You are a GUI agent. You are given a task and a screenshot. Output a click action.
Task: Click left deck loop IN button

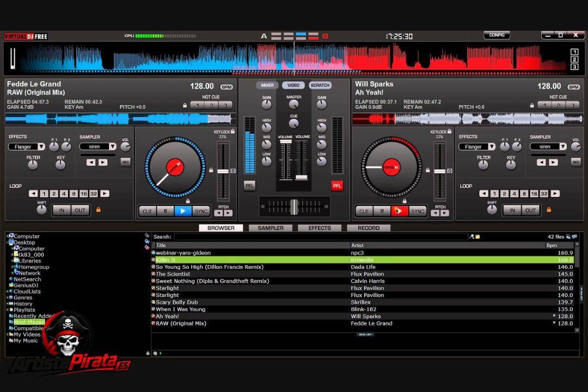pos(62,210)
